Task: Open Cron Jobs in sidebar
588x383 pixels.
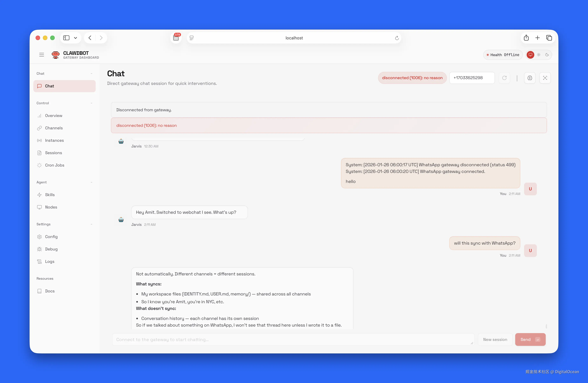Action: pyautogui.click(x=55, y=165)
